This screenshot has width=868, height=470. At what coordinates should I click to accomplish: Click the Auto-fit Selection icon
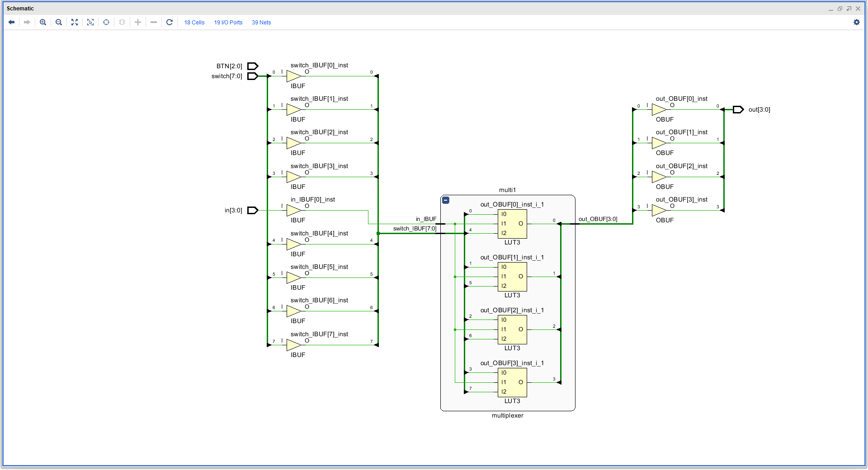tap(106, 22)
